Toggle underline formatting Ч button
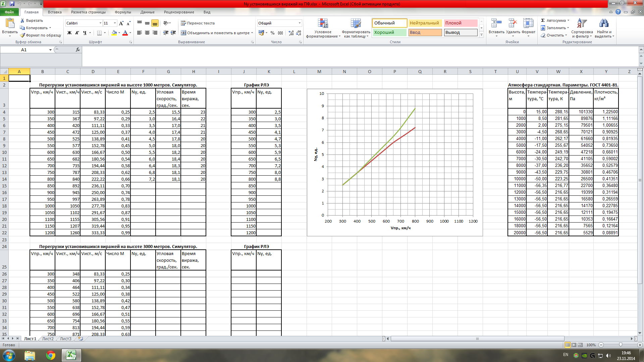644x362 pixels. tap(85, 33)
